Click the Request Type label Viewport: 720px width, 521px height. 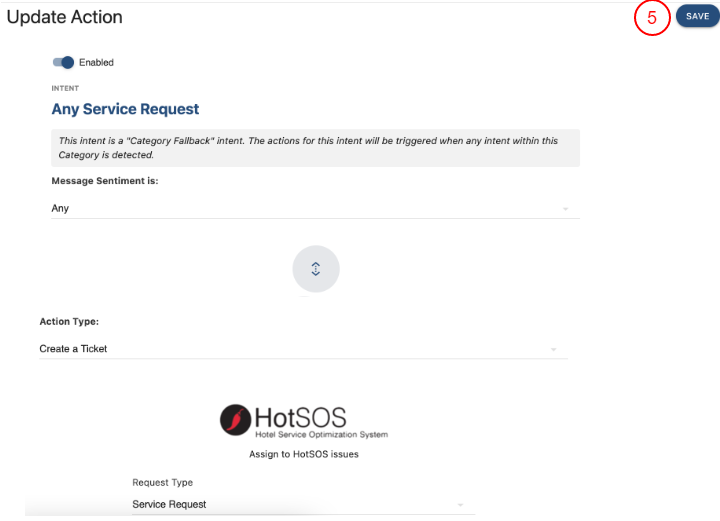162,482
